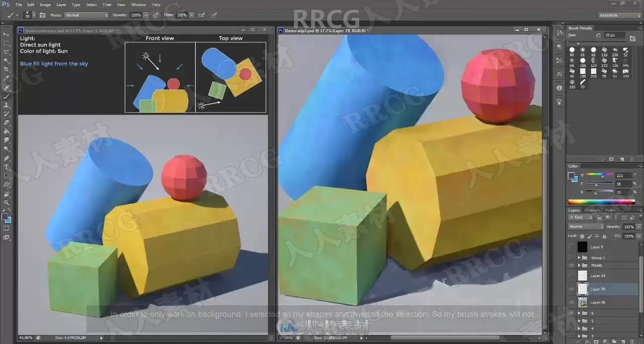Click the hue H slider
This screenshot has width=644, height=344.
[x=599, y=175]
